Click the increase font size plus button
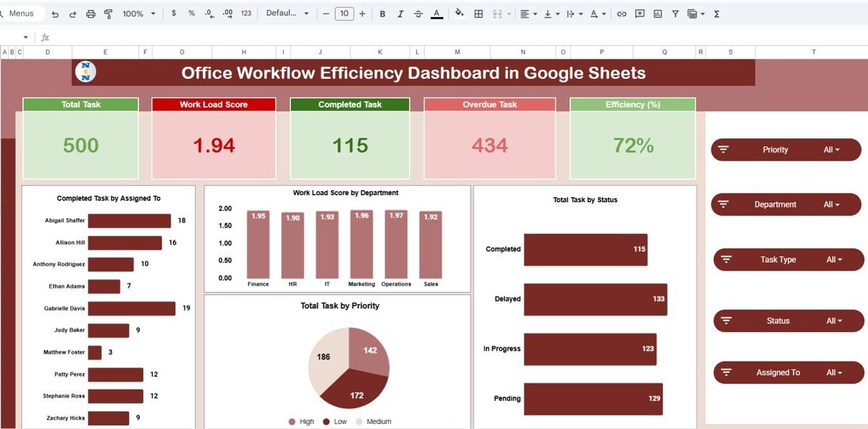868x429 pixels. click(x=362, y=14)
